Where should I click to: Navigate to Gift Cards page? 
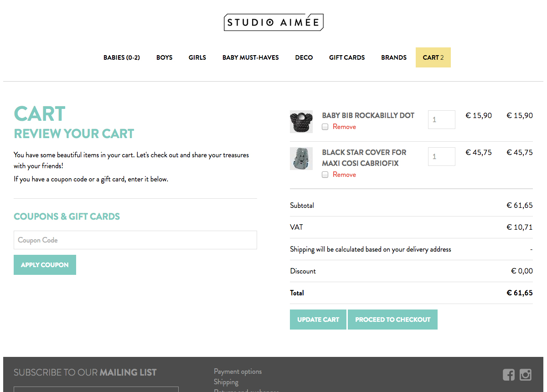click(347, 57)
